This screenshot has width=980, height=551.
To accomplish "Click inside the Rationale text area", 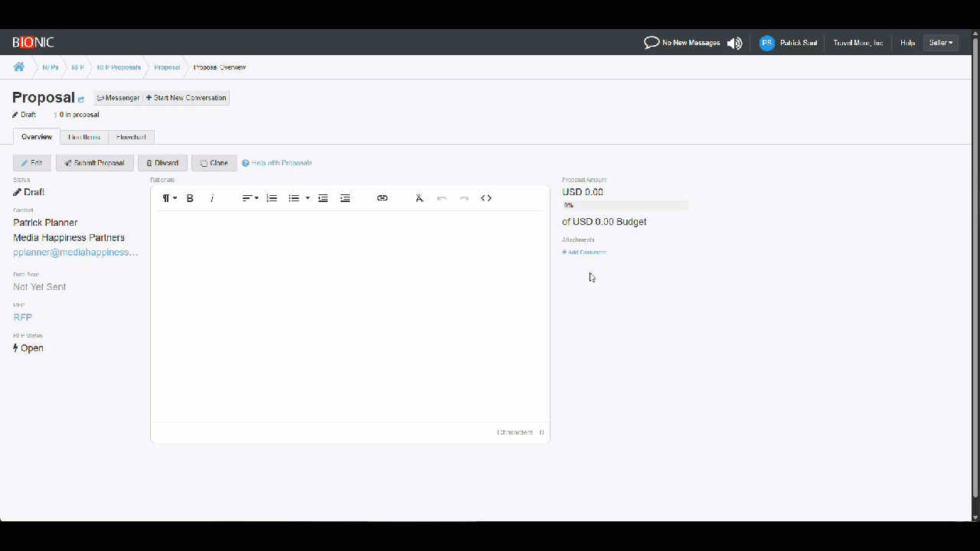I will click(350, 314).
